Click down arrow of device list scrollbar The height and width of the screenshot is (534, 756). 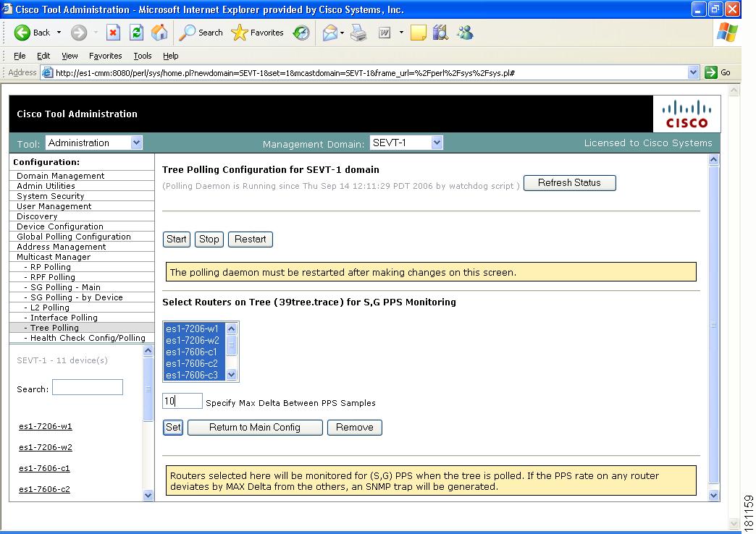coord(148,495)
